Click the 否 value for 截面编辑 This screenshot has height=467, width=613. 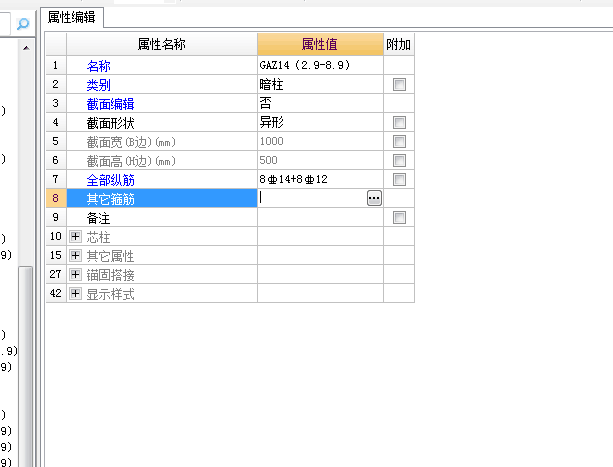click(265, 103)
